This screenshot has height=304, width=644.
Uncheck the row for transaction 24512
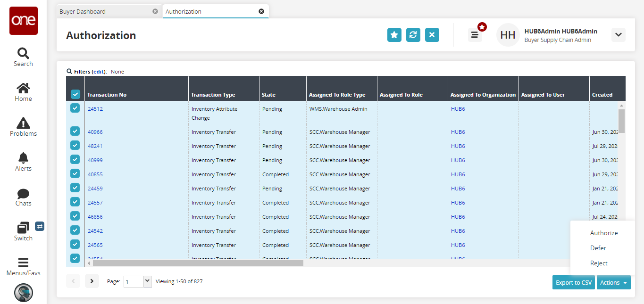(x=75, y=108)
